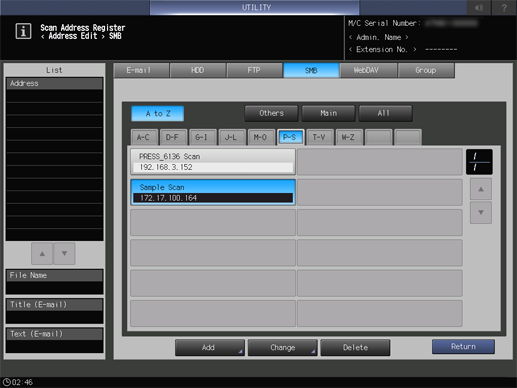Image resolution: width=517 pixels, height=388 pixels.
Task: Page up the SMB destination list
Action: point(481,189)
